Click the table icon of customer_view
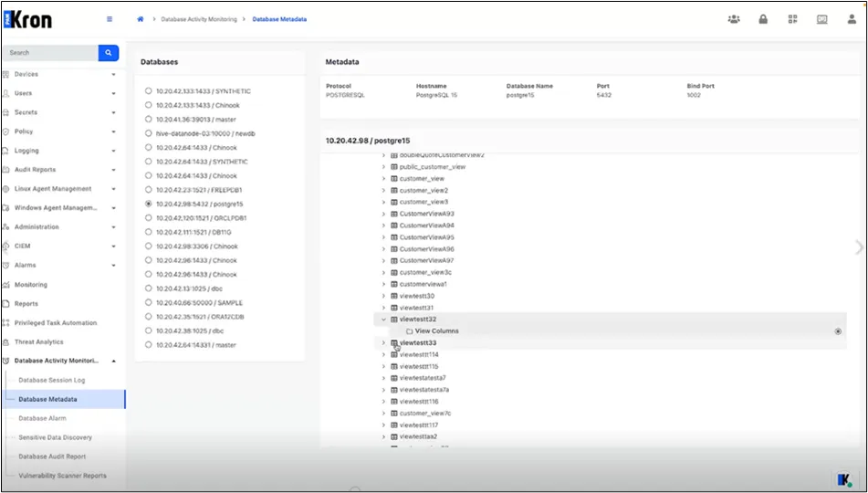 (x=394, y=179)
